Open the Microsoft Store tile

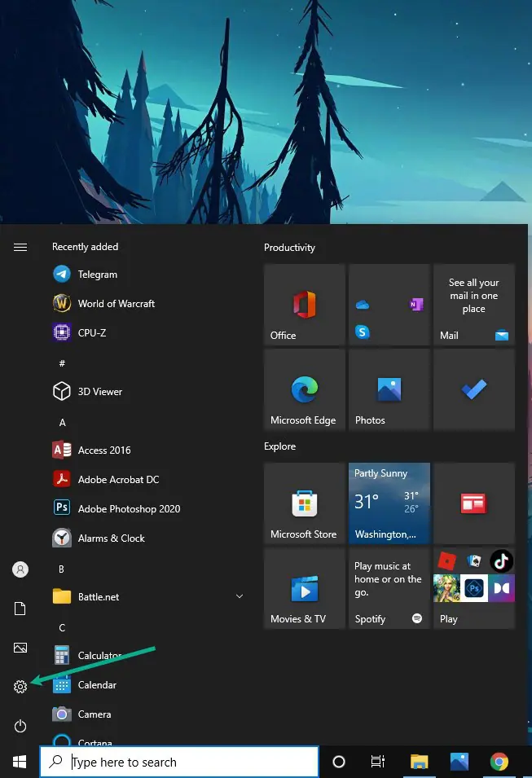[304, 503]
